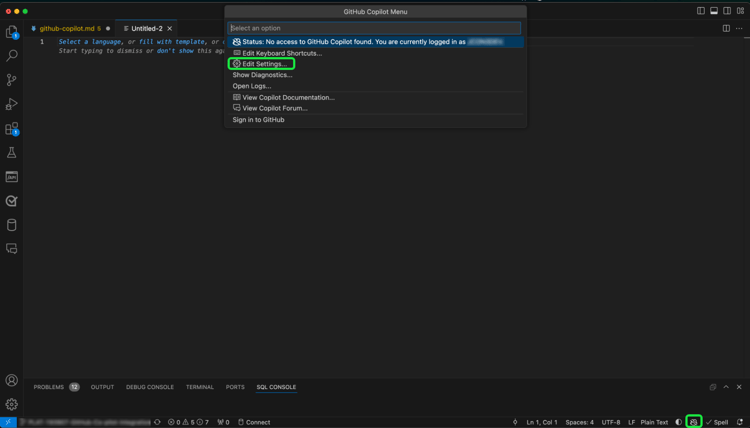The height and width of the screenshot is (428, 750).
Task: Open the PORTS panel tab
Action: pos(235,387)
